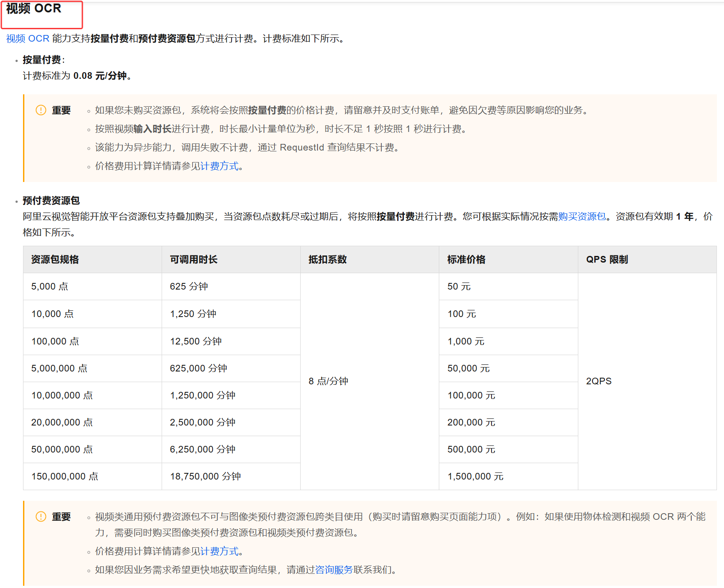Click the 预付费资源包 bullet heading
Viewport: 724px width, 588px height.
coord(51,201)
